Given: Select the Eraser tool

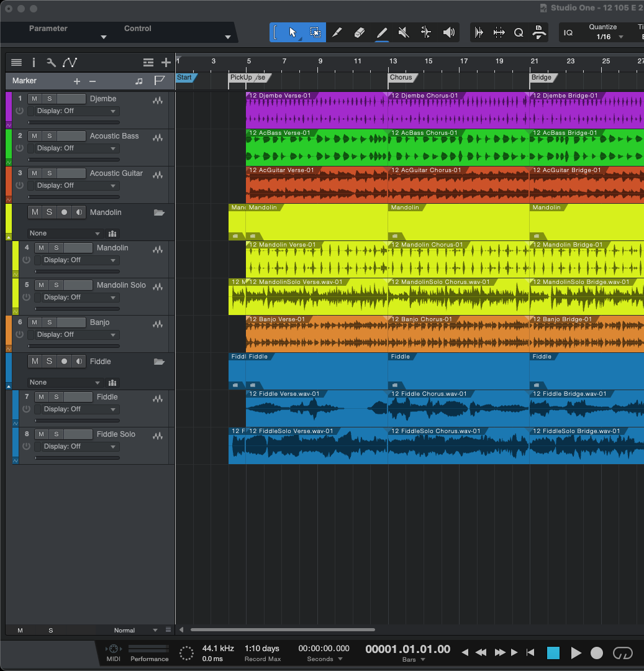Looking at the screenshot, I should coord(359,32).
